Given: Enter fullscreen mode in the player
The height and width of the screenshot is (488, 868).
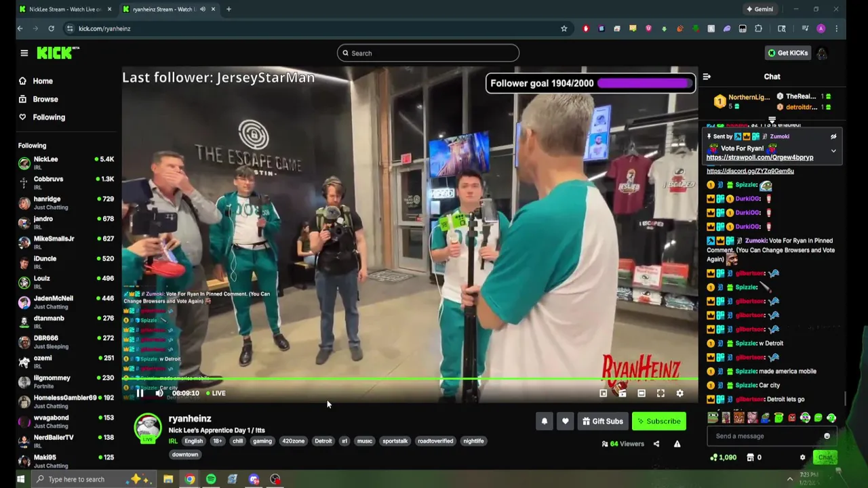Looking at the screenshot, I should pos(660,393).
